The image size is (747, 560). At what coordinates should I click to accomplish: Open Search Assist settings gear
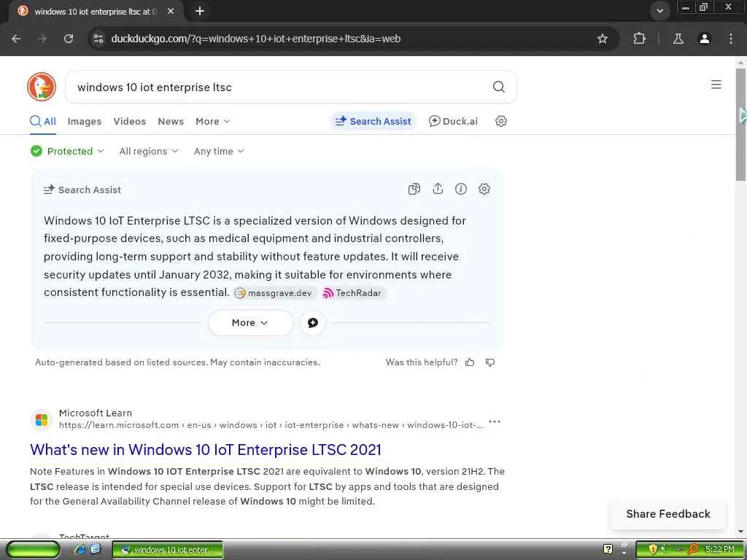pos(484,189)
